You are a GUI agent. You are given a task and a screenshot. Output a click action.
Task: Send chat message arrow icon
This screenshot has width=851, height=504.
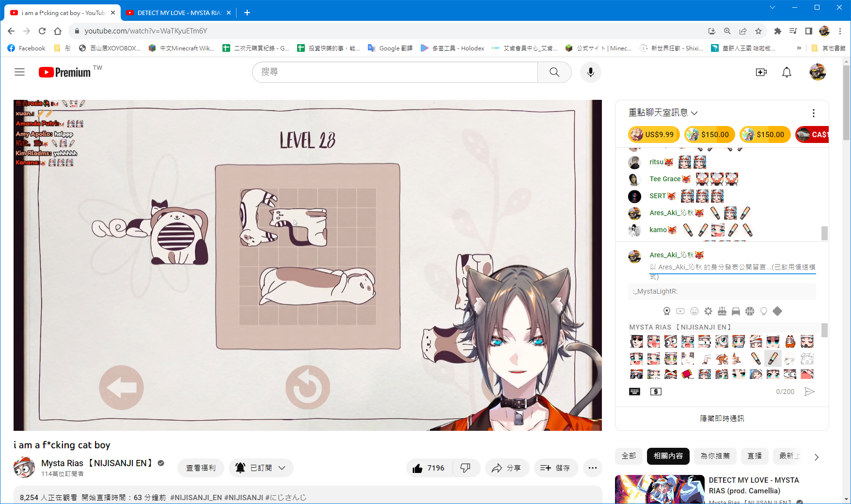809,392
